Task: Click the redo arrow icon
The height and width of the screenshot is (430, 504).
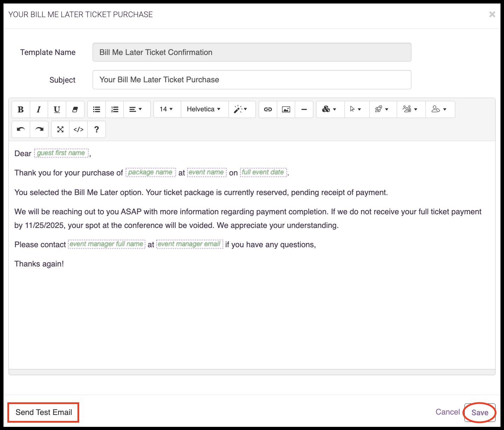Action: coord(39,130)
